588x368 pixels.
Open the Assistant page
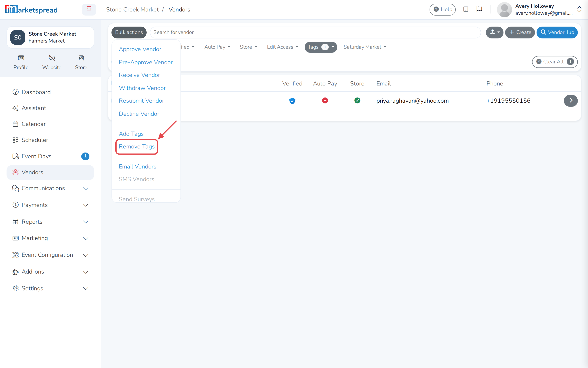(x=50, y=108)
